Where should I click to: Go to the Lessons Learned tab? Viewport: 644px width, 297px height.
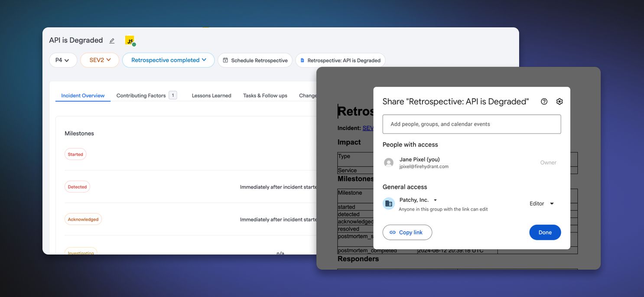(x=211, y=95)
